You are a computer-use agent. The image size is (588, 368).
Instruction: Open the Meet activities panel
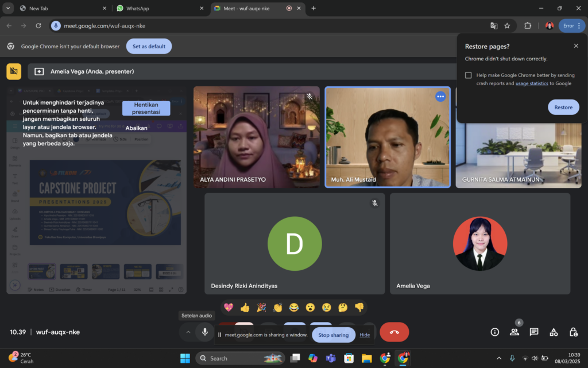click(x=554, y=332)
